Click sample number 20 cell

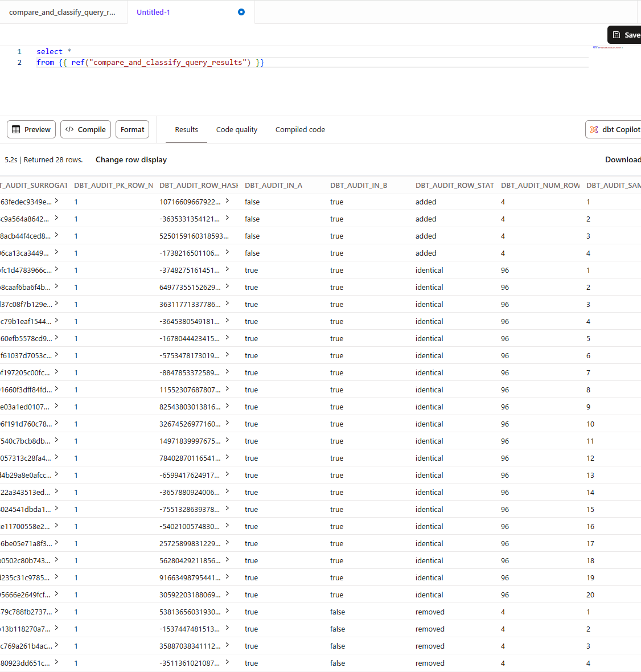pyautogui.click(x=590, y=595)
